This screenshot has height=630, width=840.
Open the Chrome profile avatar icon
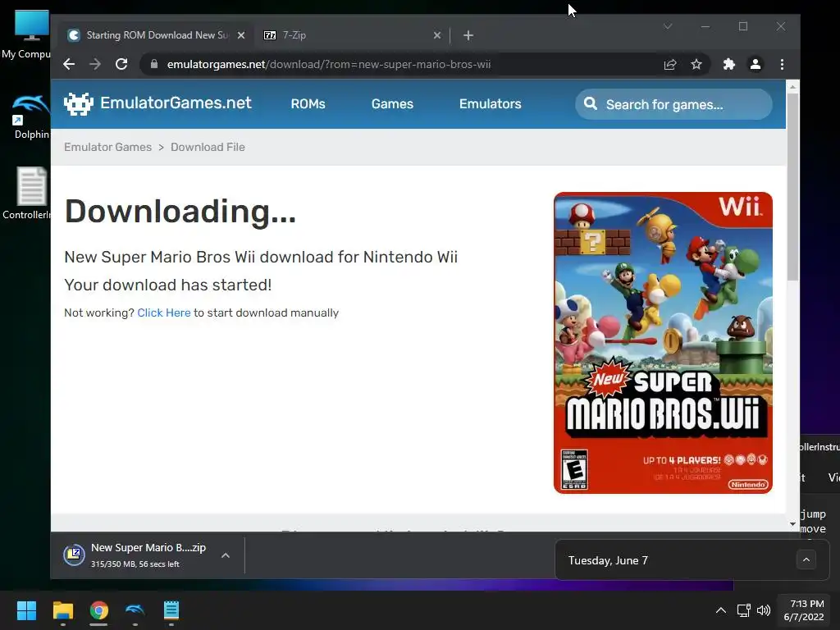click(756, 64)
